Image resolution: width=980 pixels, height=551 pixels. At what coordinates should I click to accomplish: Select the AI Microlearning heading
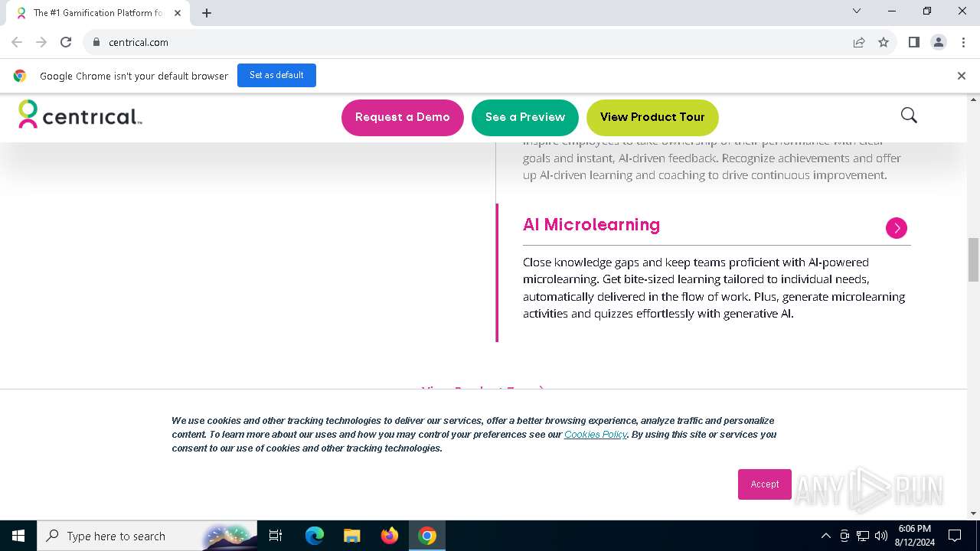point(591,224)
